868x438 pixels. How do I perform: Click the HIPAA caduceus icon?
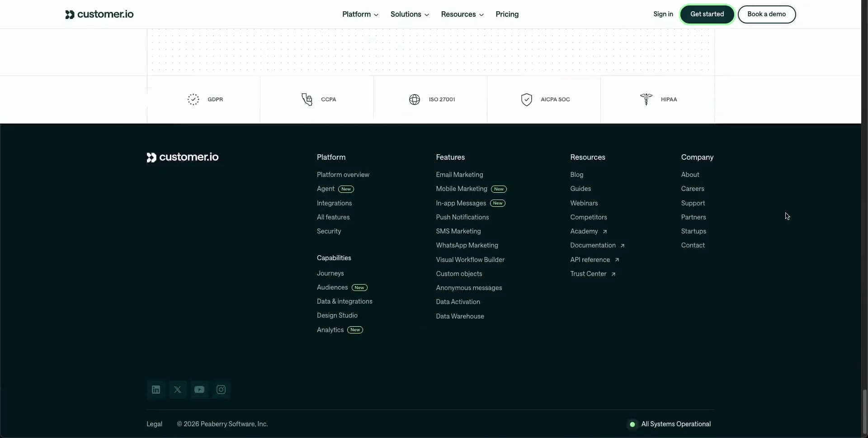coord(646,99)
